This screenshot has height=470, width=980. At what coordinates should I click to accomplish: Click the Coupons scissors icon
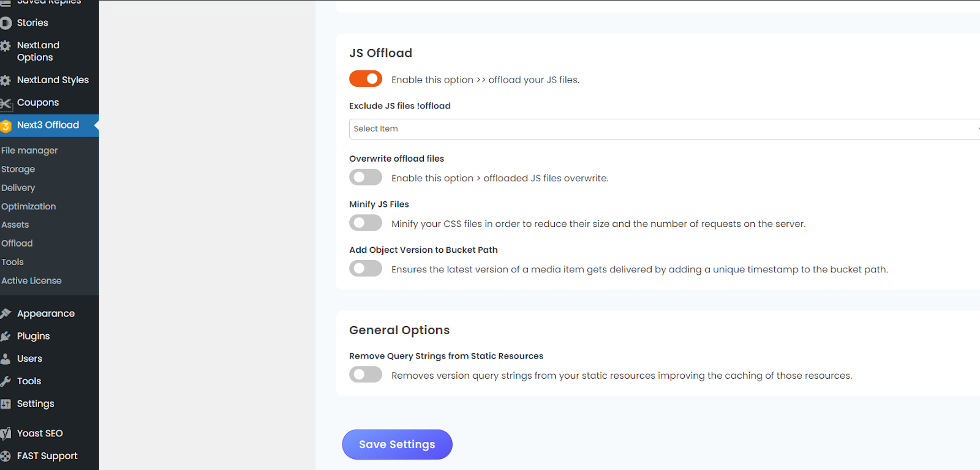[x=6, y=103]
